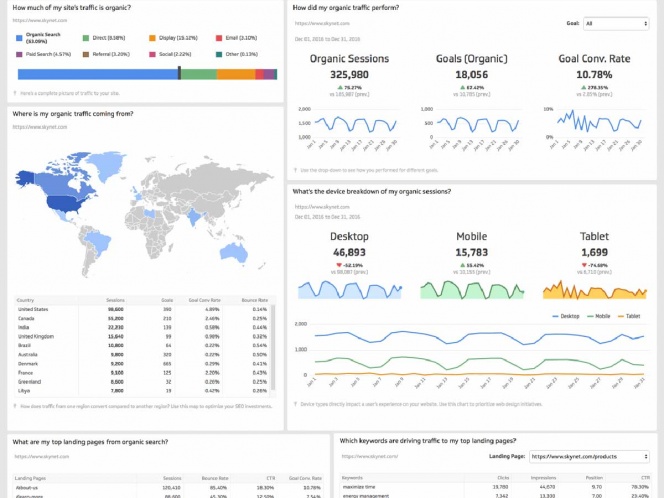Select the United States row in country table

tap(142, 310)
